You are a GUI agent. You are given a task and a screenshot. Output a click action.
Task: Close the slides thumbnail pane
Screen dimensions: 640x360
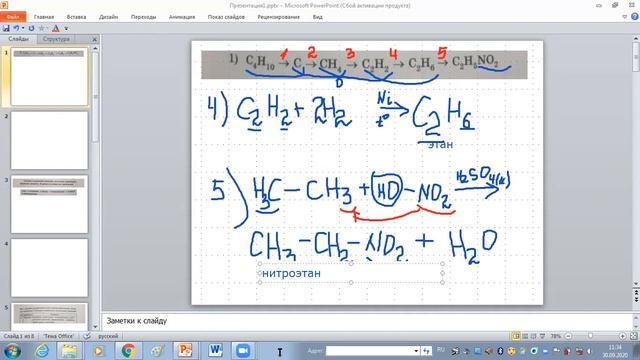(95, 39)
